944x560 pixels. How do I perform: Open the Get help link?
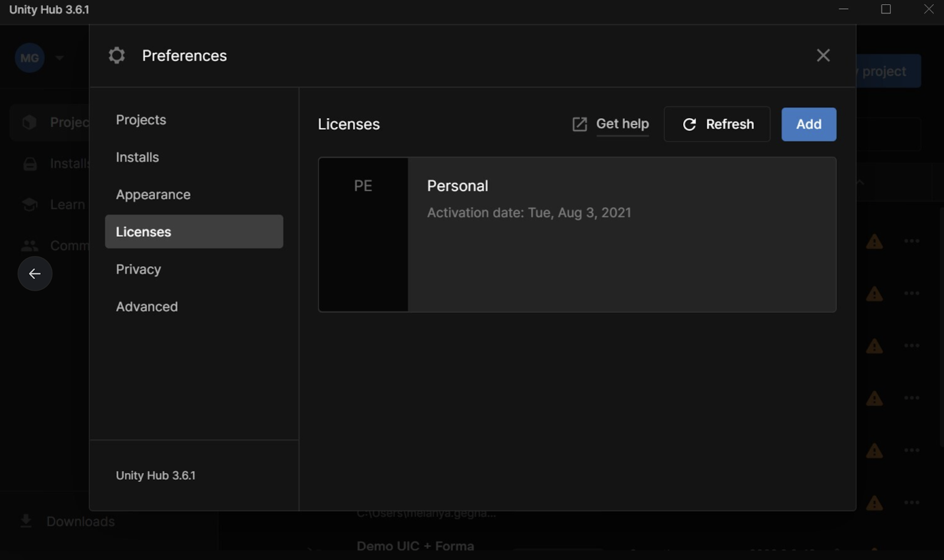(622, 124)
